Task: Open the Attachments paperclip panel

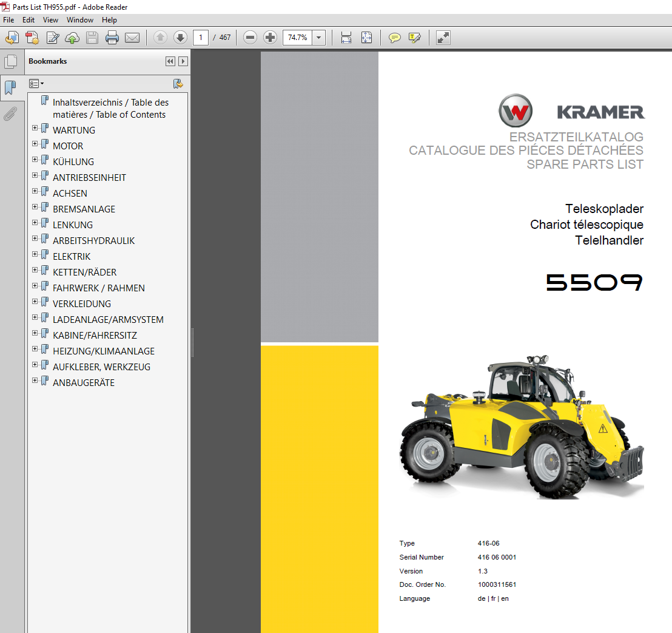Action: (10, 113)
